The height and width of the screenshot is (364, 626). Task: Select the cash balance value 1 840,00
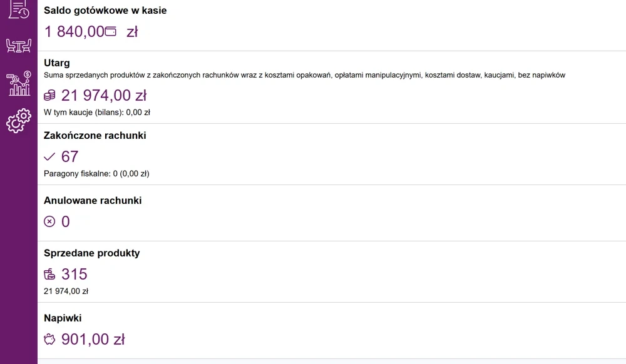[74, 31]
